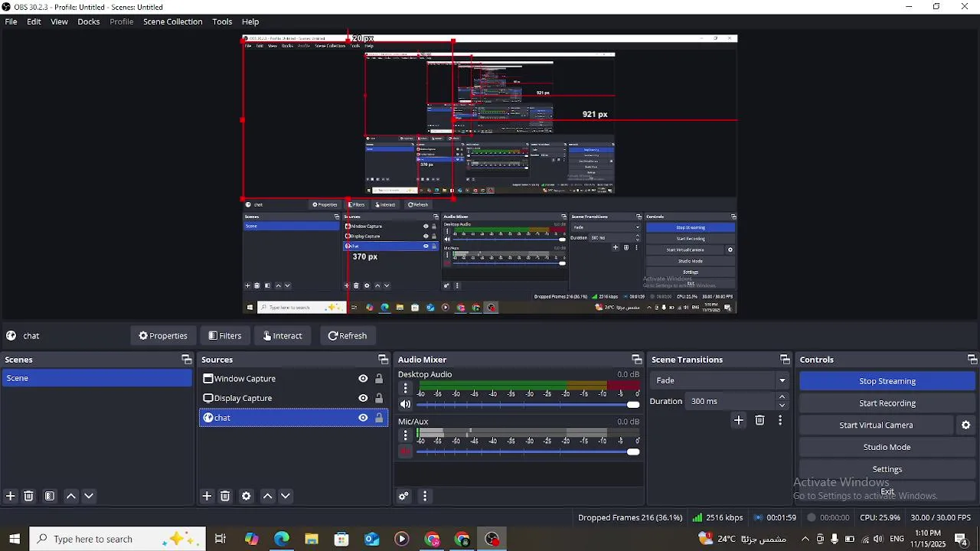This screenshot has width=980, height=551.
Task: Toggle visibility of Window Capture source
Action: (363, 378)
